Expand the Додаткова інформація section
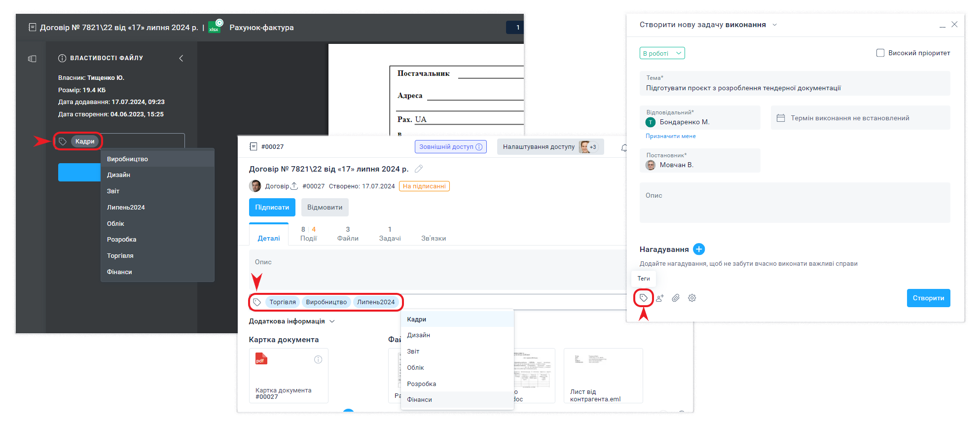 291,321
